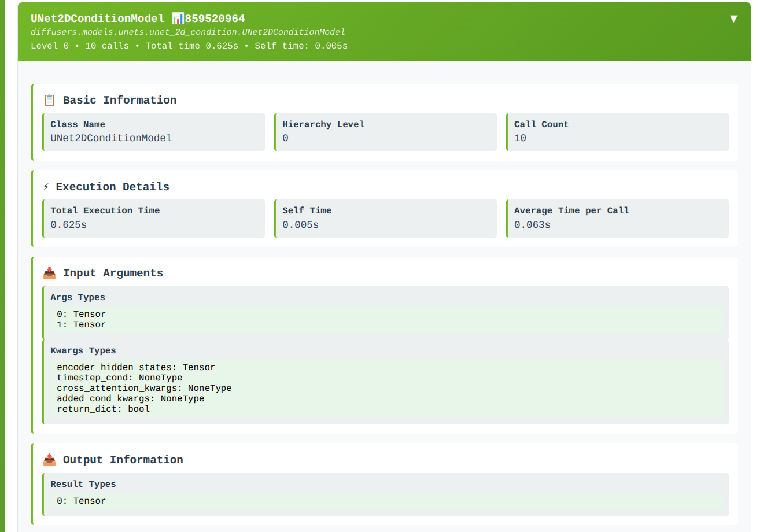Viewport: 763px width, 532px height.
Task: Click the lightning icon beside Execution Details
Action: [x=46, y=187]
